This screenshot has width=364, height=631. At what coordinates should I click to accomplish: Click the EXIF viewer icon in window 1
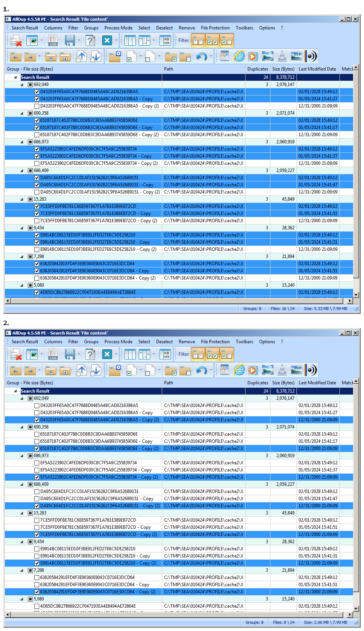(296, 57)
